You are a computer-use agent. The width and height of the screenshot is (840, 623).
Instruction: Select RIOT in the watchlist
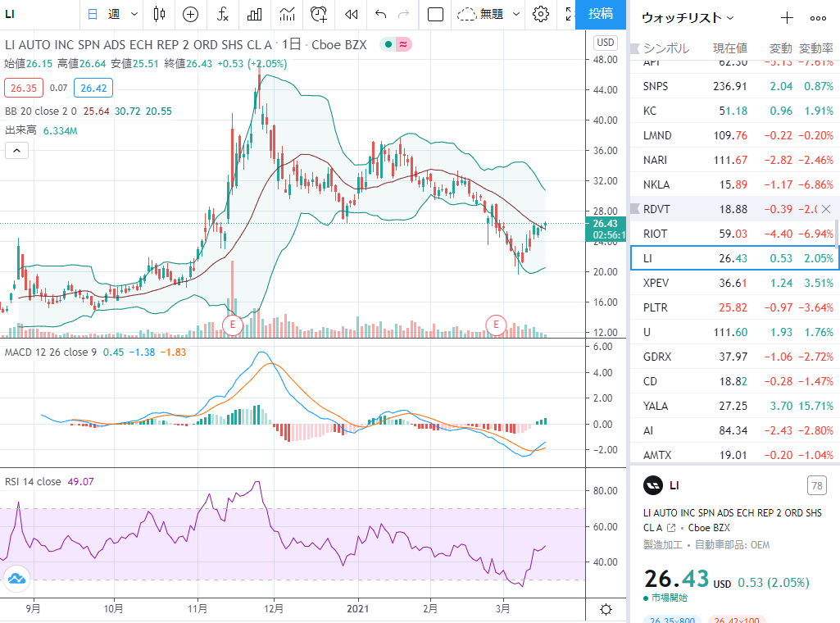coord(733,234)
